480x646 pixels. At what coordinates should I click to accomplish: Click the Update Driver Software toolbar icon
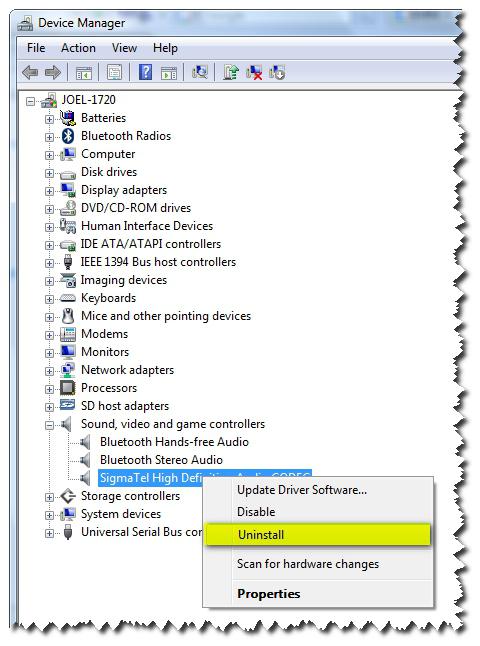[x=231, y=73]
